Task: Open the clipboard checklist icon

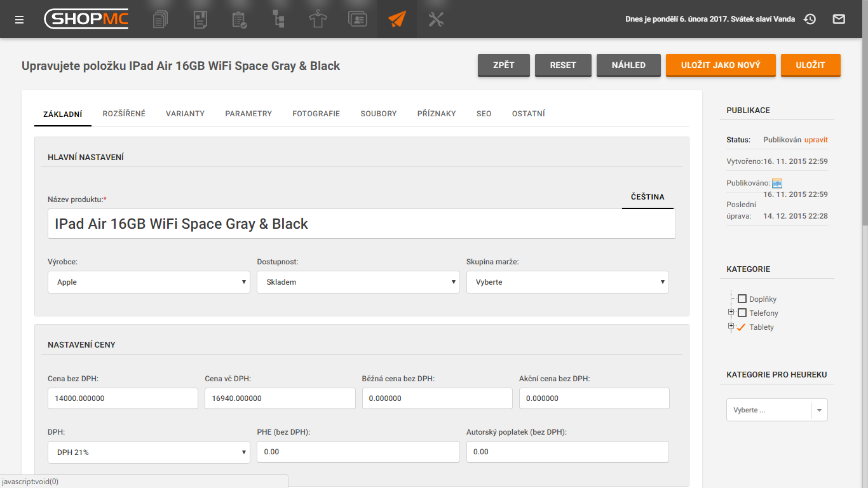Action: click(x=240, y=20)
